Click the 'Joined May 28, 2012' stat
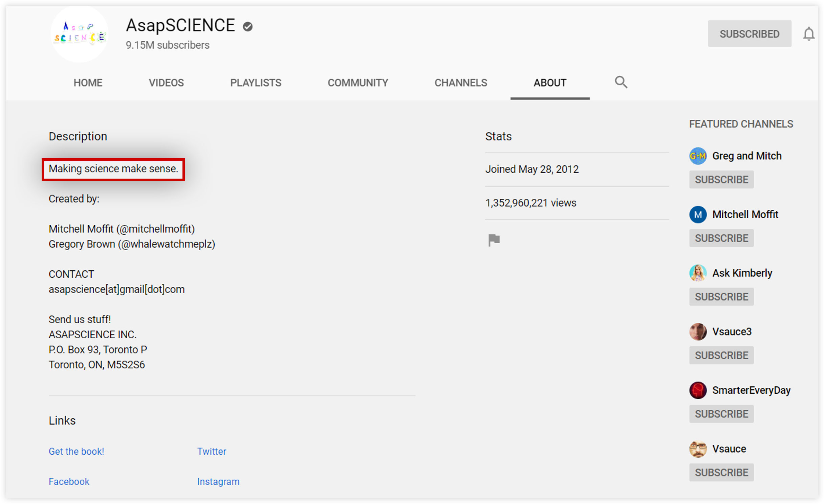Viewport: 824px width, 504px height. click(x=532, y=169)
